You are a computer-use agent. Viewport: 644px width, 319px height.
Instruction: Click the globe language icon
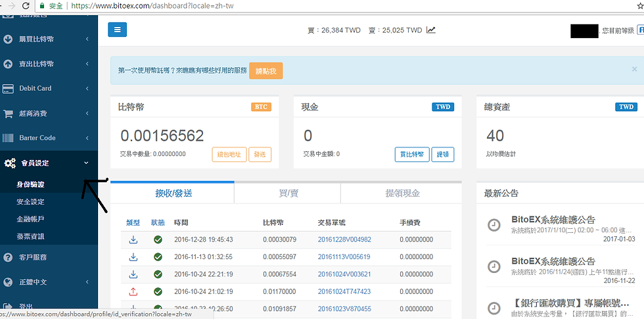click(x=8, y=282)
